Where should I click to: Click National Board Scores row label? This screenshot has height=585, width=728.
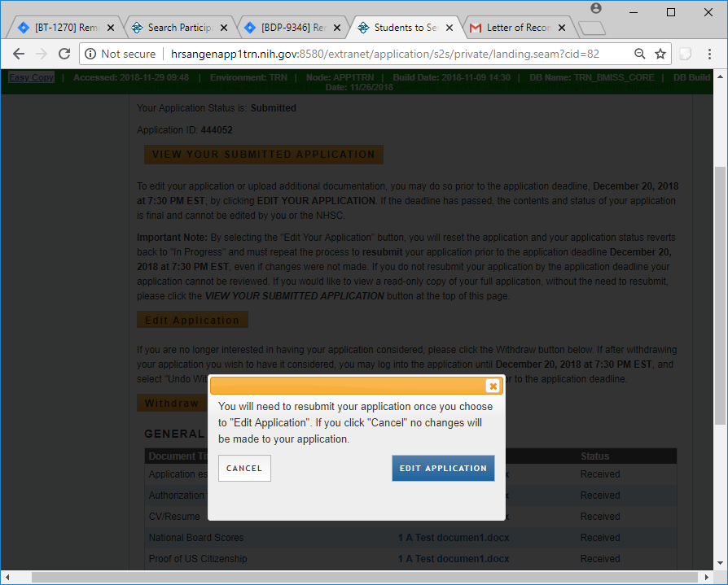pyautogui.click(x=196, y=538)
